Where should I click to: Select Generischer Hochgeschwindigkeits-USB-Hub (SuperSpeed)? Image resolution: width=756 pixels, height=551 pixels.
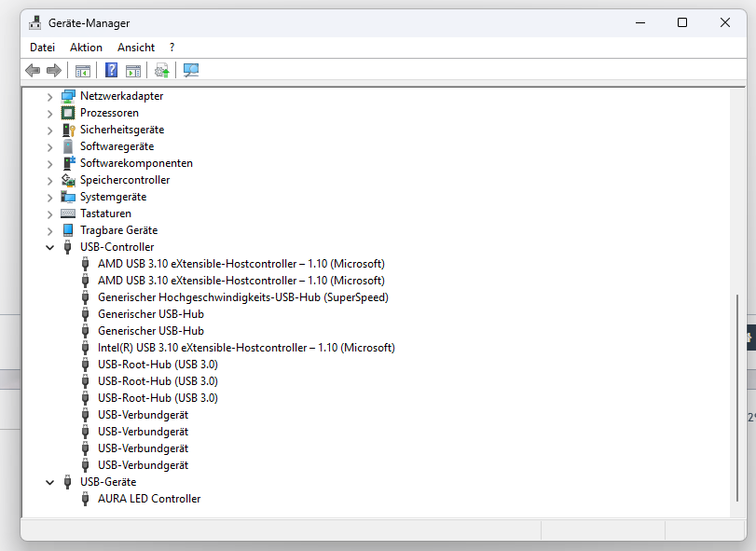click(243, 297)
